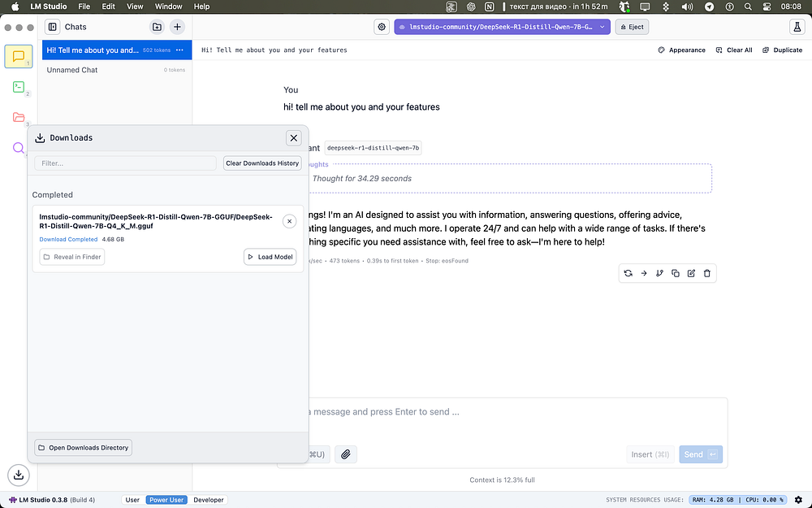This screenshot has width=812, height=508.
Task: Click Clear All button
Action: click(x=734, y=50)
